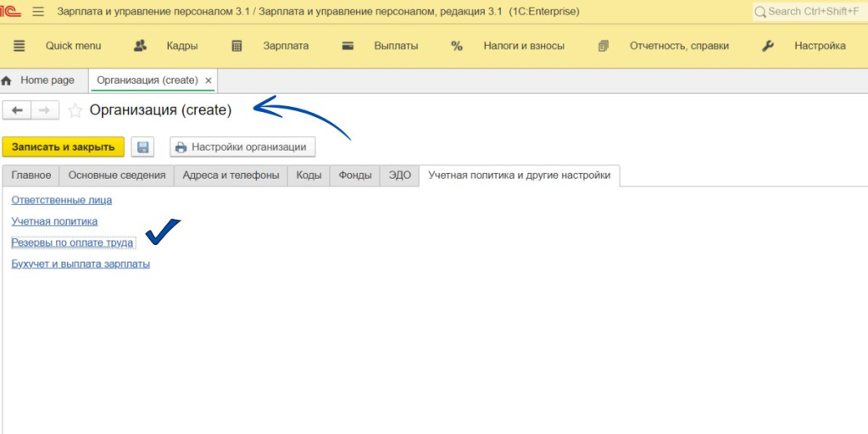Go back using left arrow button
This screenshot has width=868, height=434.
tap(17, 110)
